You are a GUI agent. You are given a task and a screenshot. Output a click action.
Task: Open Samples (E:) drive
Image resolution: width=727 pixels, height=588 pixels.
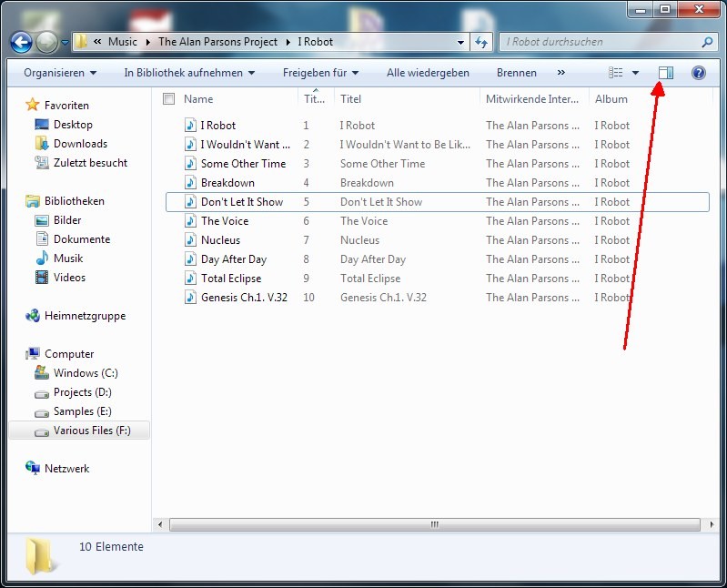[74, 411]
